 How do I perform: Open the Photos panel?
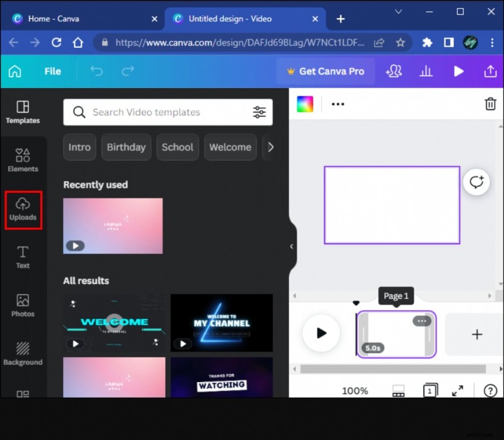[x=23, y=307]
